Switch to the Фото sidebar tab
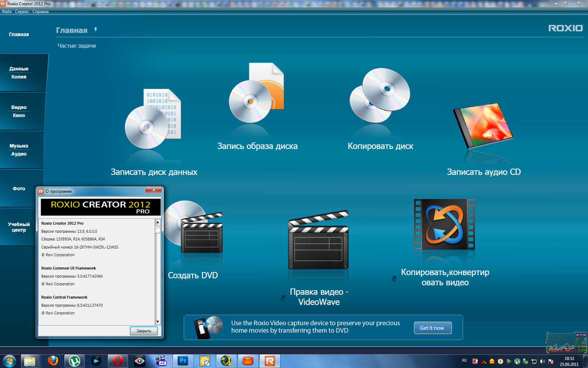 click(19, 189)
